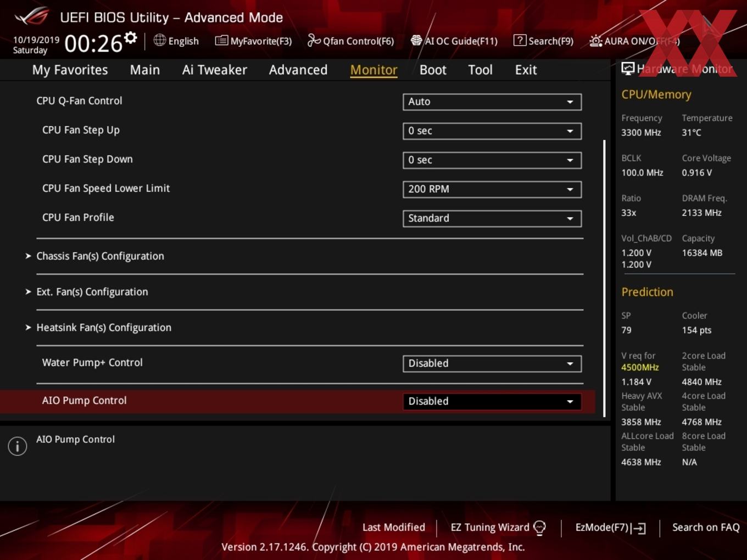The width and height of the screenshot is (747, 560).
Task: Click the info icon beside AIO Pump Control
Action: click(x=18, y=446)
